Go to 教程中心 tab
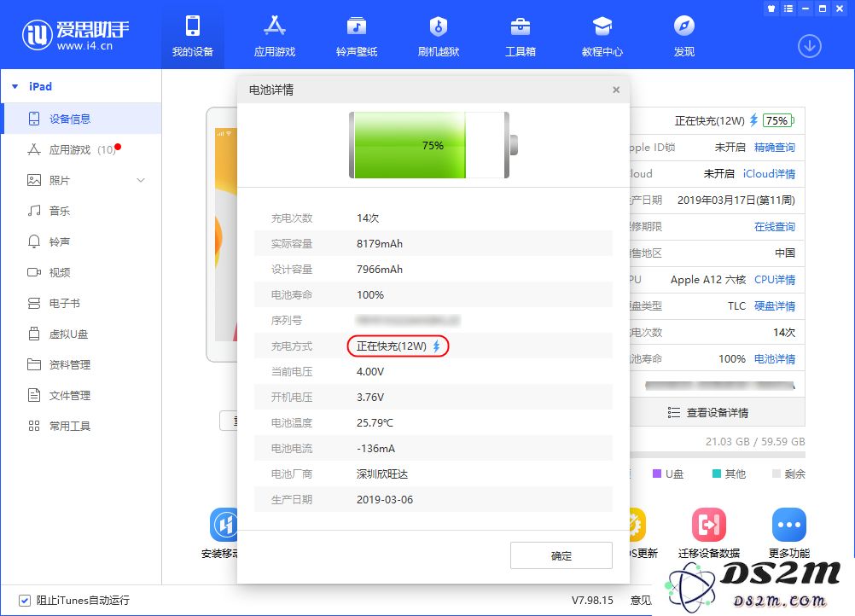The width and height of the screenshot is (855, 616). 602,36
